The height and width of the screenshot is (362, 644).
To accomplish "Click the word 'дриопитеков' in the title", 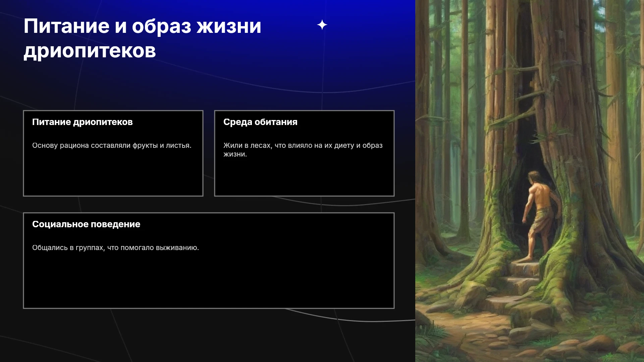I will (90, 51).
